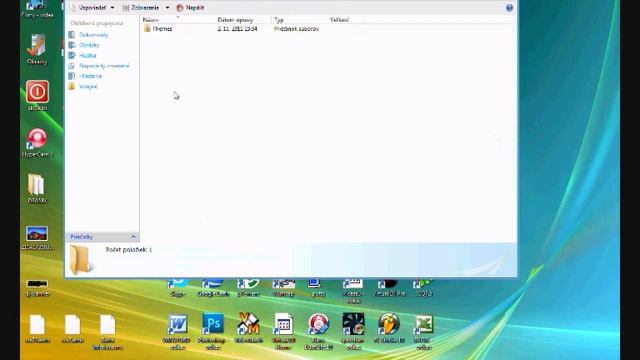Select the Themes folder row
This screenshot has height=360, width=640.
(231, 29)
